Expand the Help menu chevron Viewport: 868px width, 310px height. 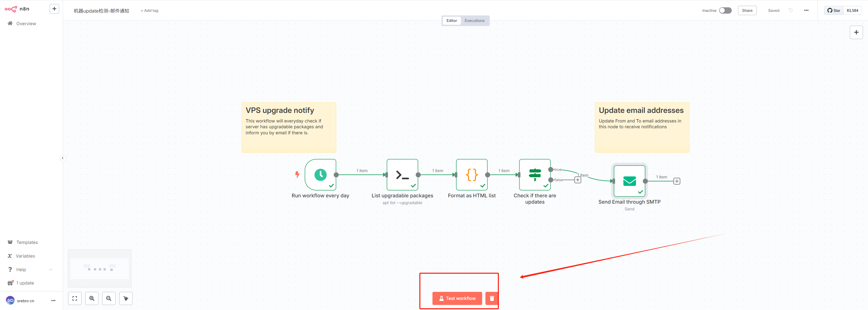coord(51,270)
